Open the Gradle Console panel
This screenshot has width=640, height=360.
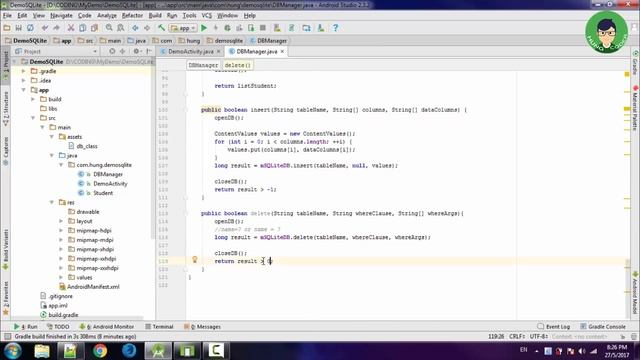tap(603, 327)
